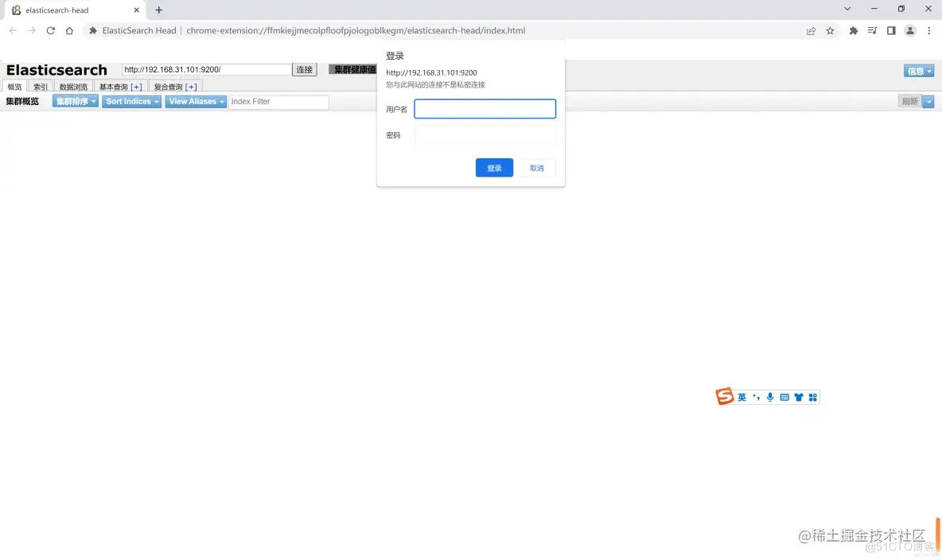Toggle browser side panel icon
The width and height of the screenshot is (942, 560).
tap(891, 31)
